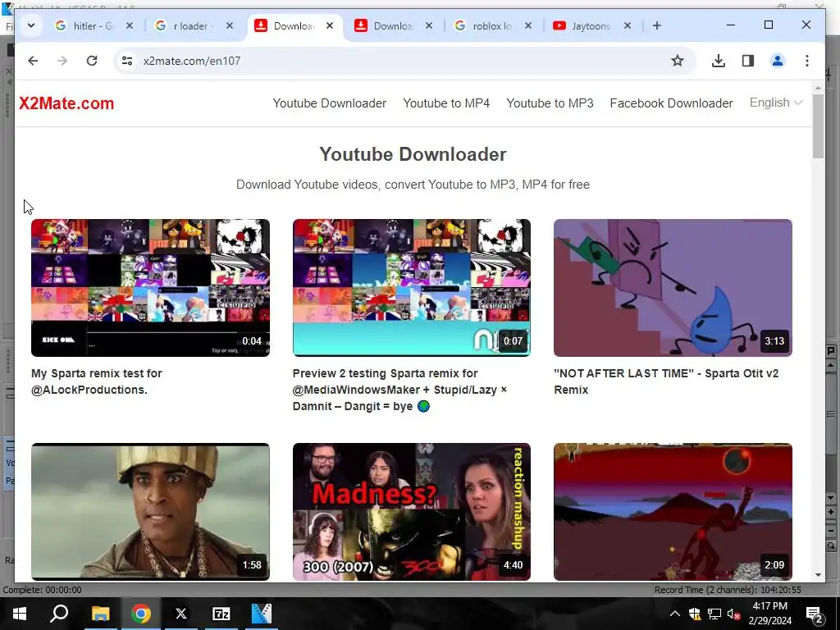
Task: Open Chrome three-dot menu
Action: coord(807,61)
